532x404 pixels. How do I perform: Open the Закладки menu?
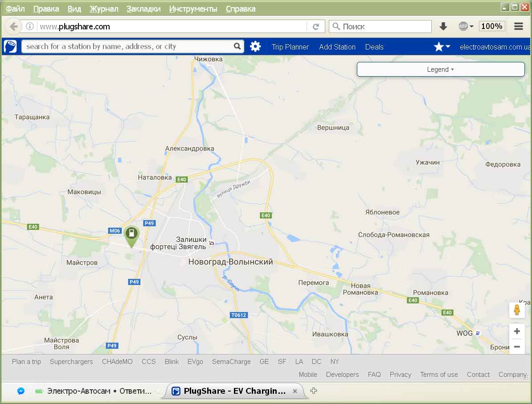point(143,9)
